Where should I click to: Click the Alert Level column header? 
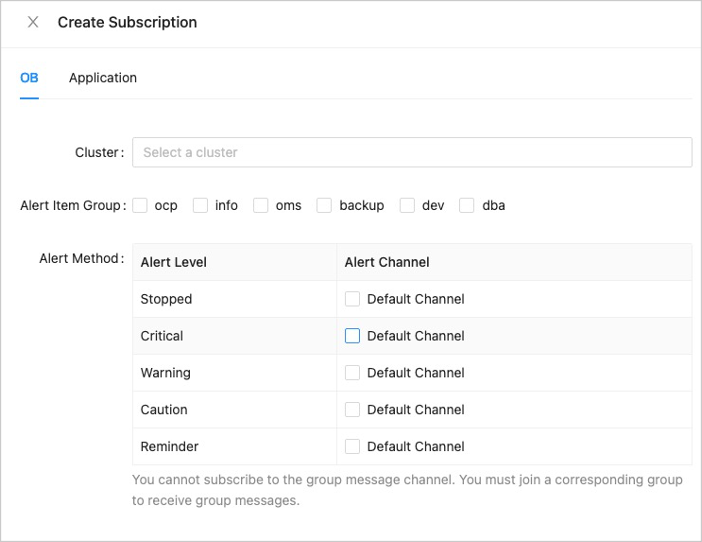[174, 262]
